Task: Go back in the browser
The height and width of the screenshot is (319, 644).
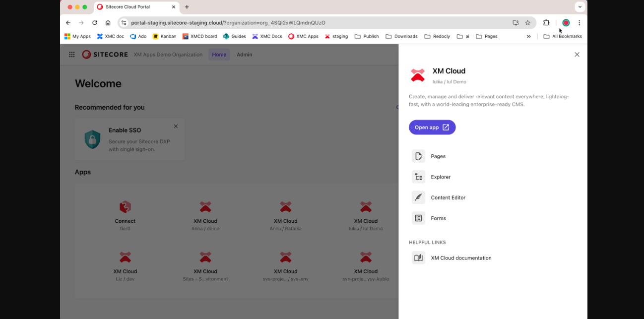Action: tap(68, 23)
